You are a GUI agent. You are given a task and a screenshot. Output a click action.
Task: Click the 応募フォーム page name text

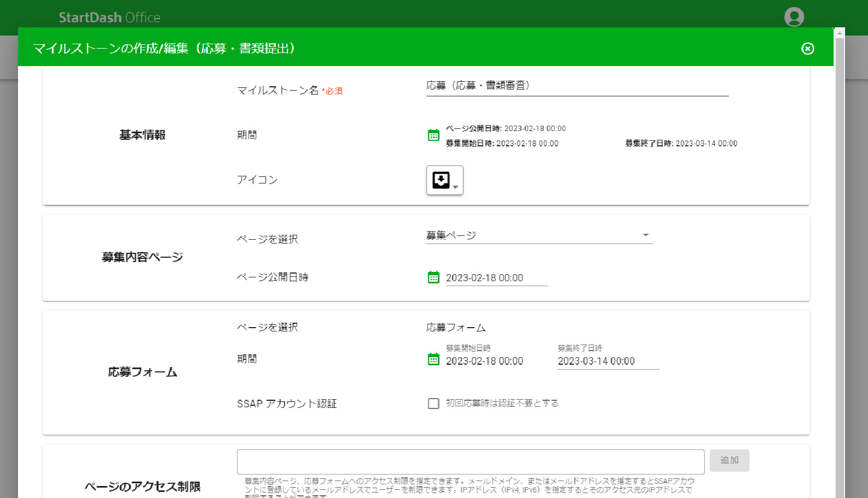(456, 328)
